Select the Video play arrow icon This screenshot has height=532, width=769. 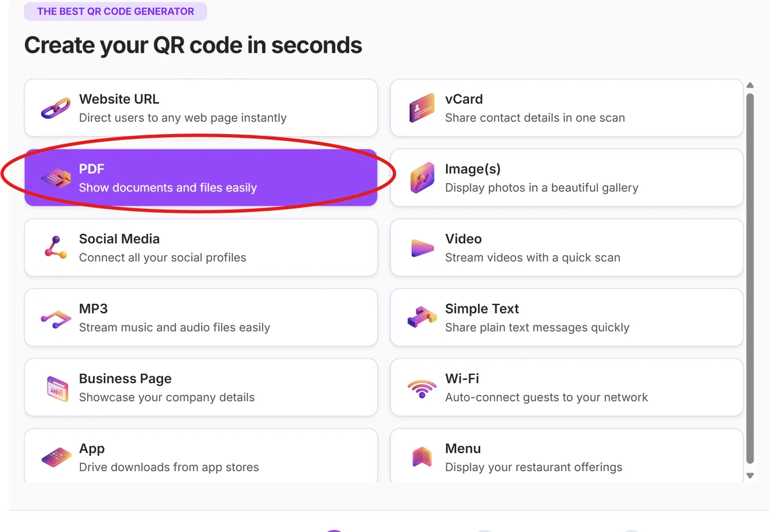[422, 247]
